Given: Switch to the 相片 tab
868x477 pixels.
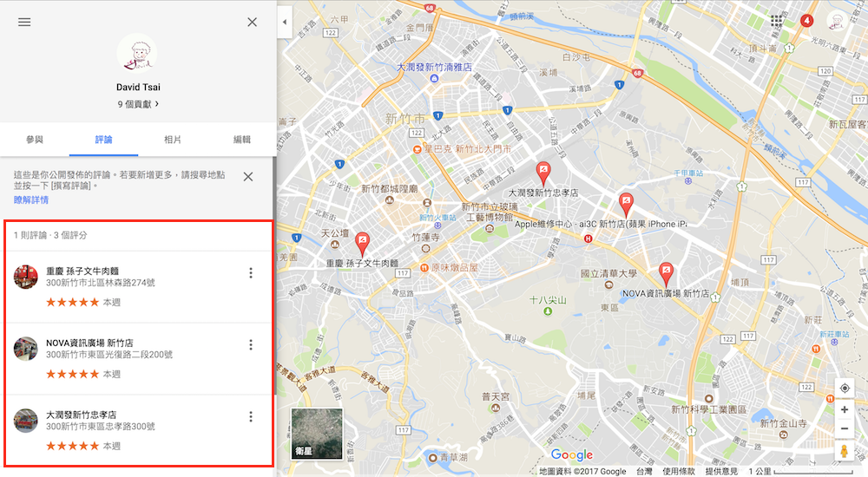Looking at the screenshot, I should click(173, 140).
